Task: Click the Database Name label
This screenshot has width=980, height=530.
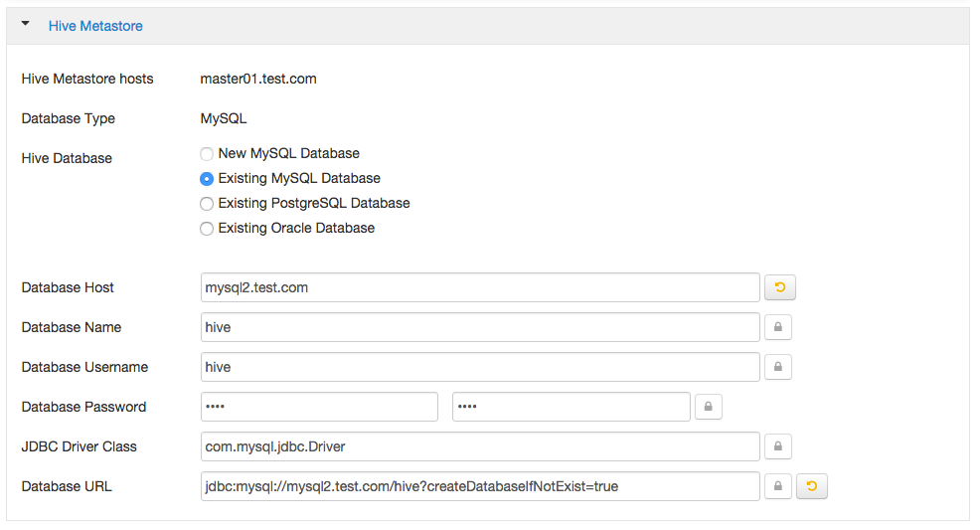Action: point(72,327)
